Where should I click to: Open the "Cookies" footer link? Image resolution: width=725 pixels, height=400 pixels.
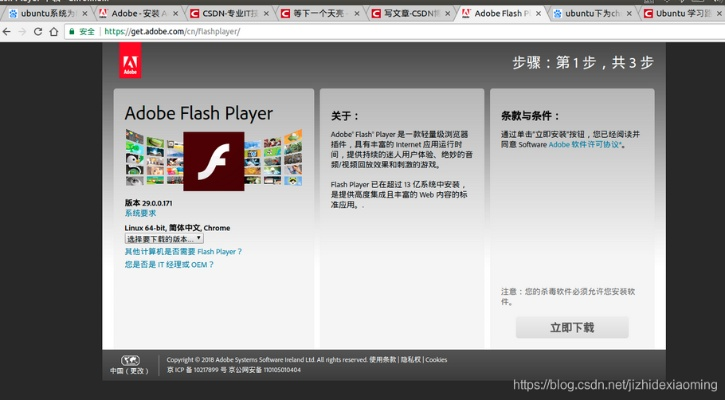tap(436, 359)
